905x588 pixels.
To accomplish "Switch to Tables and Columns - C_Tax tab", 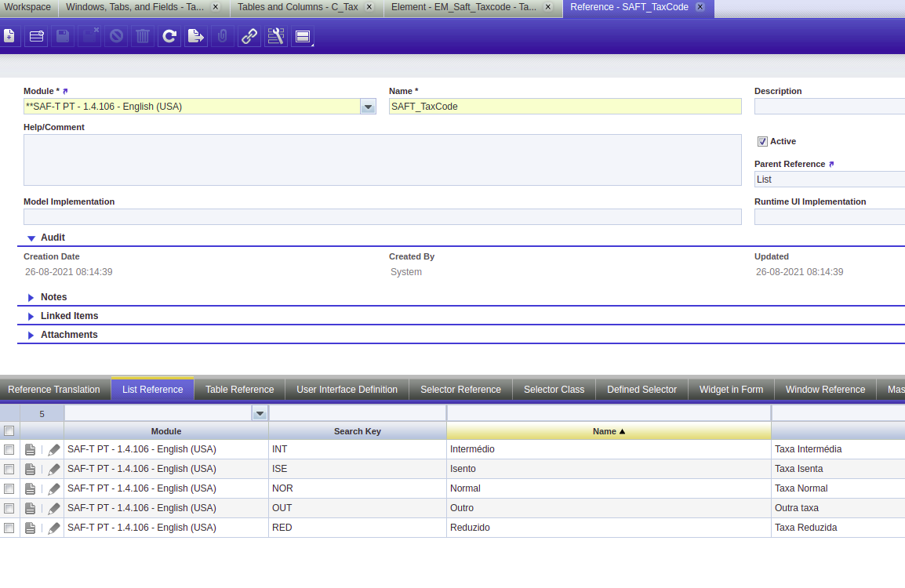I will (x=297, y=7).
